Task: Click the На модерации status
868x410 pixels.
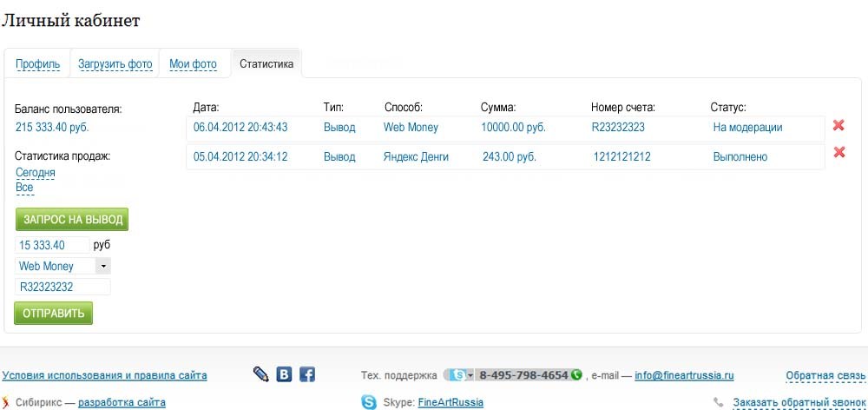Action: pyautogui.click(x=748, y=128)
